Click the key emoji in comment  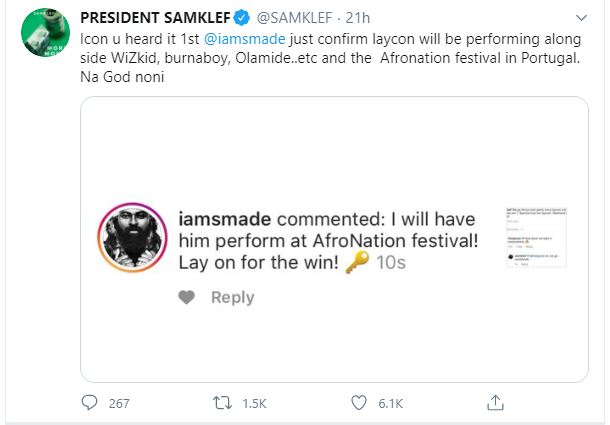[357, 262]
